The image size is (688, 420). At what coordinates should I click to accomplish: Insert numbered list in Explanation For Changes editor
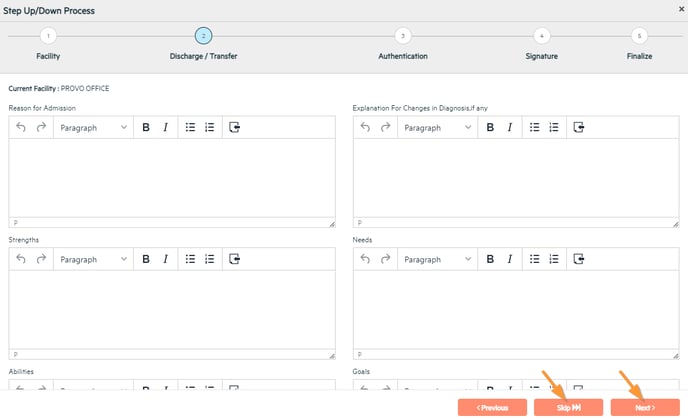554,128
